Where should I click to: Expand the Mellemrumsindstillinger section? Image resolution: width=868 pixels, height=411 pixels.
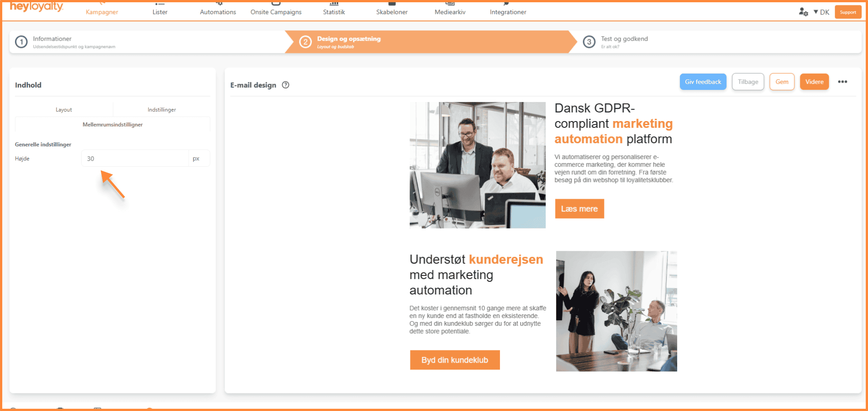[113, 125]
